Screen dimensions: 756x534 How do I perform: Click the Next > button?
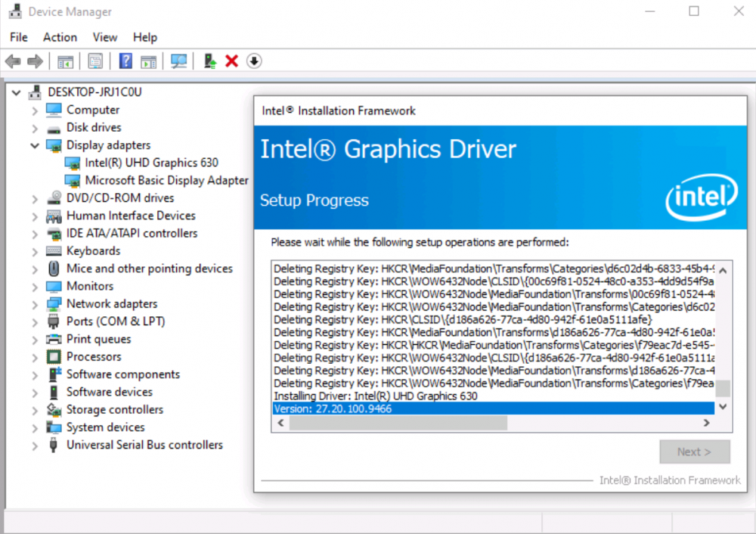694,452
